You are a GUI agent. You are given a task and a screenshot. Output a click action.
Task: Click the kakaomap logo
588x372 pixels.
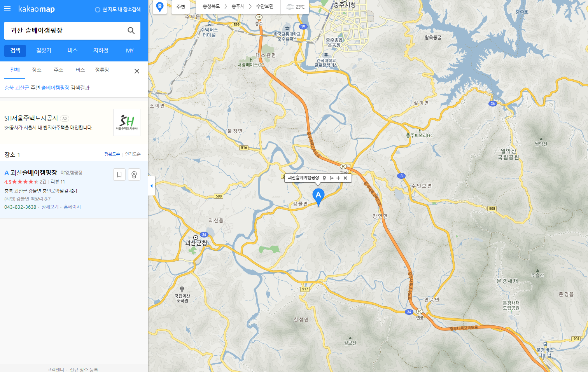[37, 9]
